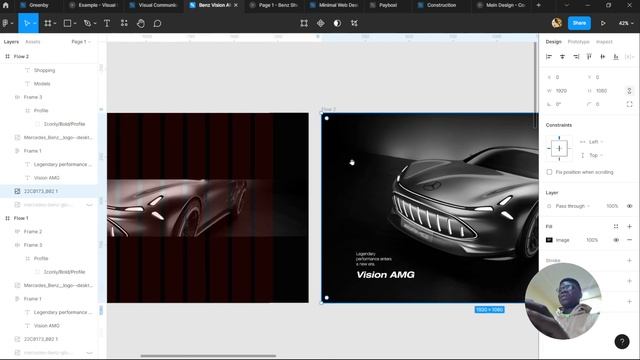Open Move tool options arrow
Viewport: 640px width, 360px height.
click(35, 24)
